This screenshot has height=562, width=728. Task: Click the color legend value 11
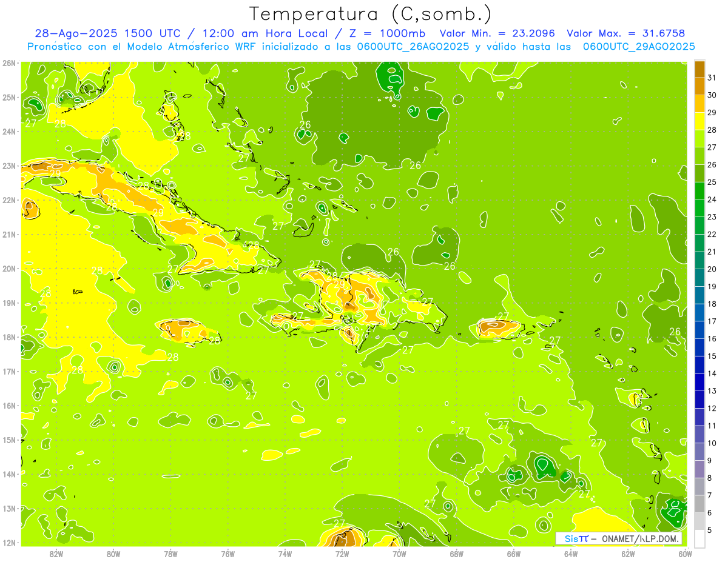(x=712, y=426)
